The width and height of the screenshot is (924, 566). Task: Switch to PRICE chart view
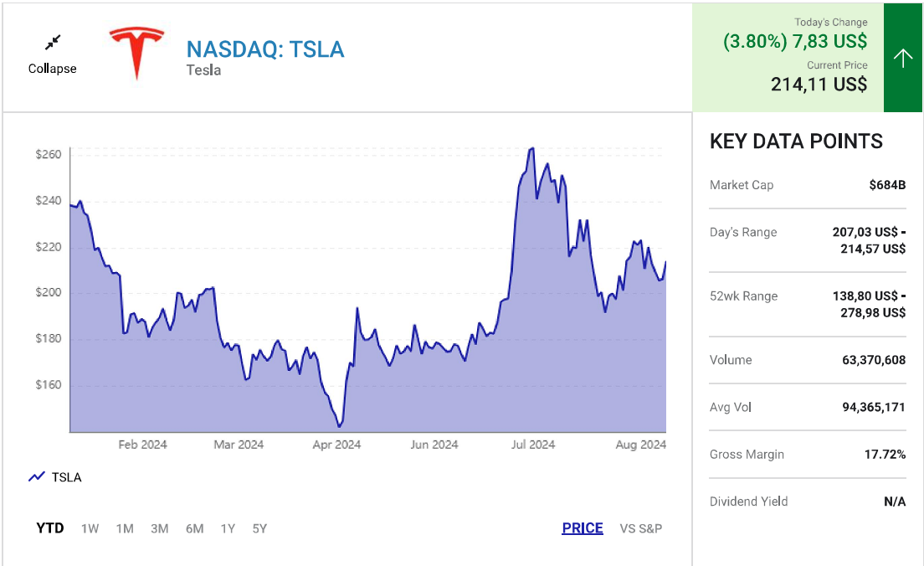pos(583,528)
